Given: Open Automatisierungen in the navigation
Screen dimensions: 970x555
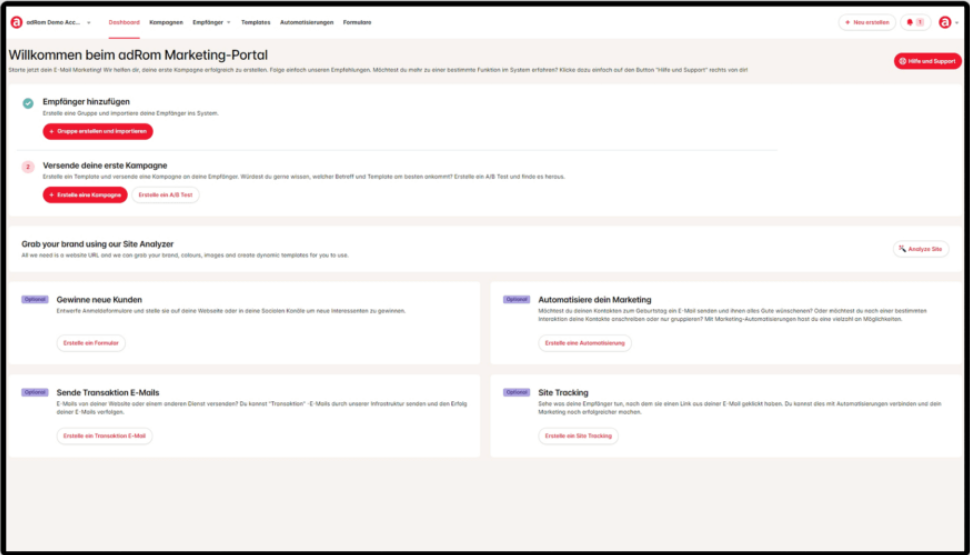Looking at the screenshot, I should (307, 22).
